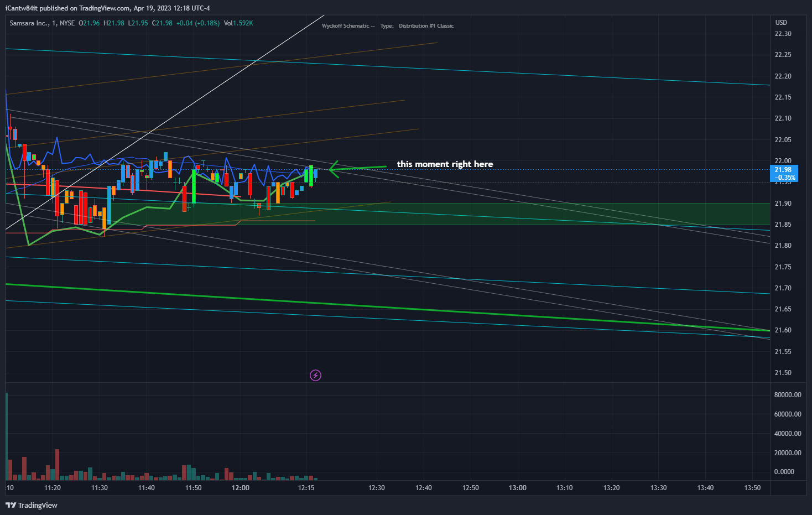Click the 22.15 price axis label
This screenshot has height=515, width=812.
(783, 97)
